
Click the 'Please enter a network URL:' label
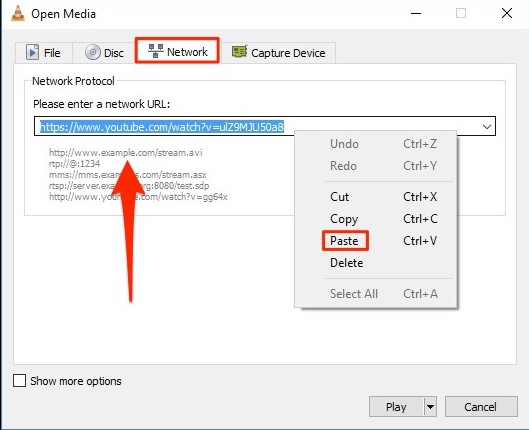[101, 104]
